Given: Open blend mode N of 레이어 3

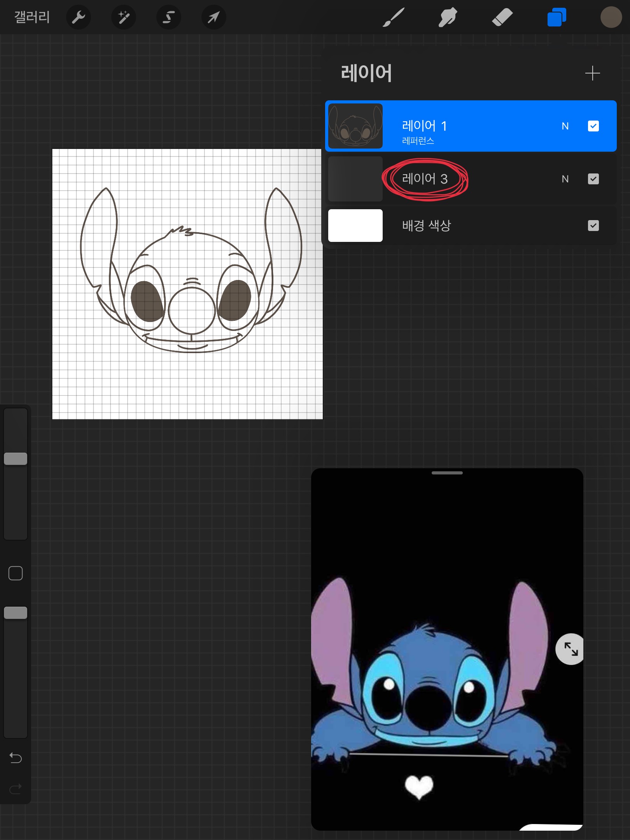Looking at the screenshot, I should pyautogui.click(x=565, y=179).
